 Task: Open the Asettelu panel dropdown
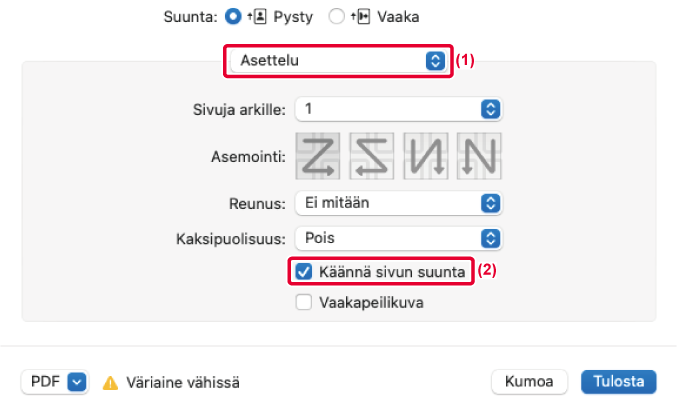click(x=338, y=60)
